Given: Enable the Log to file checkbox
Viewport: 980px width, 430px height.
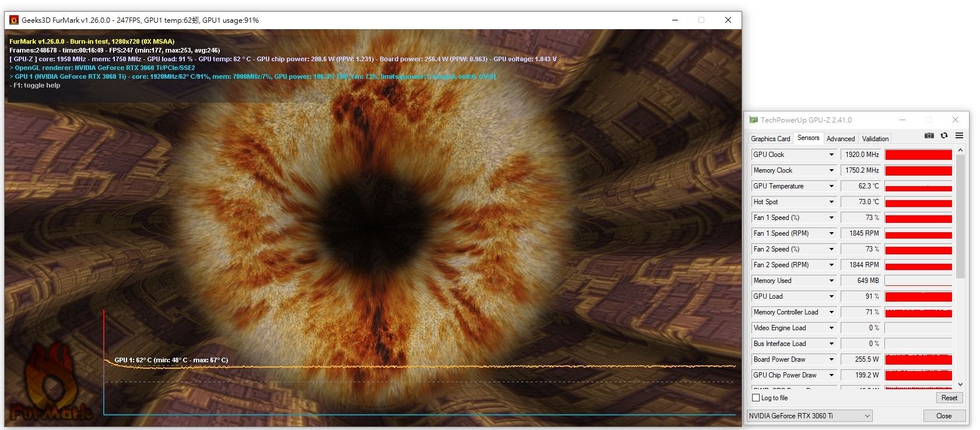Looking at the screenshot, I should (756, 398).
